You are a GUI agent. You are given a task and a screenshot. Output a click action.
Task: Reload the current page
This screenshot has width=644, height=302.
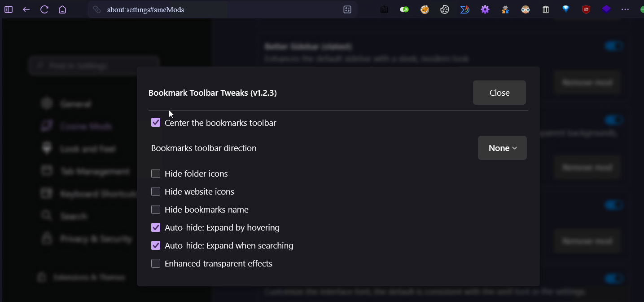pyautogui.click(x=44, y=9)
